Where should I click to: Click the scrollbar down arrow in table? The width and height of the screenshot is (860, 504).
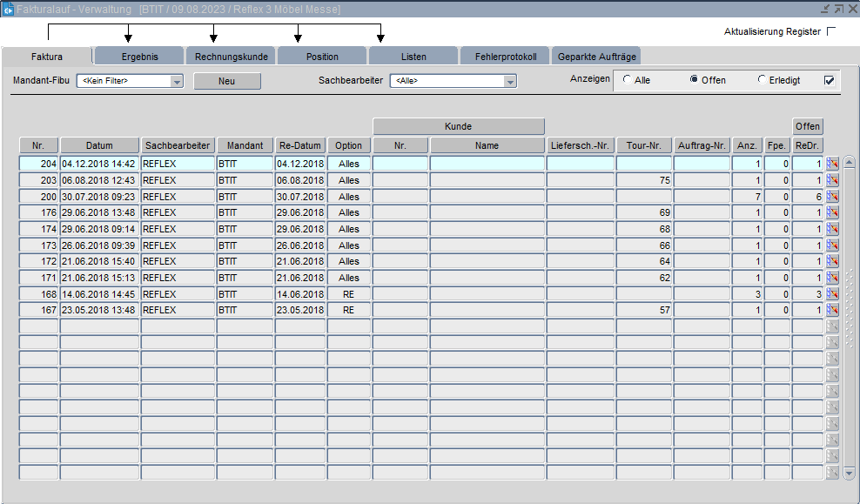tap(850, 473)
